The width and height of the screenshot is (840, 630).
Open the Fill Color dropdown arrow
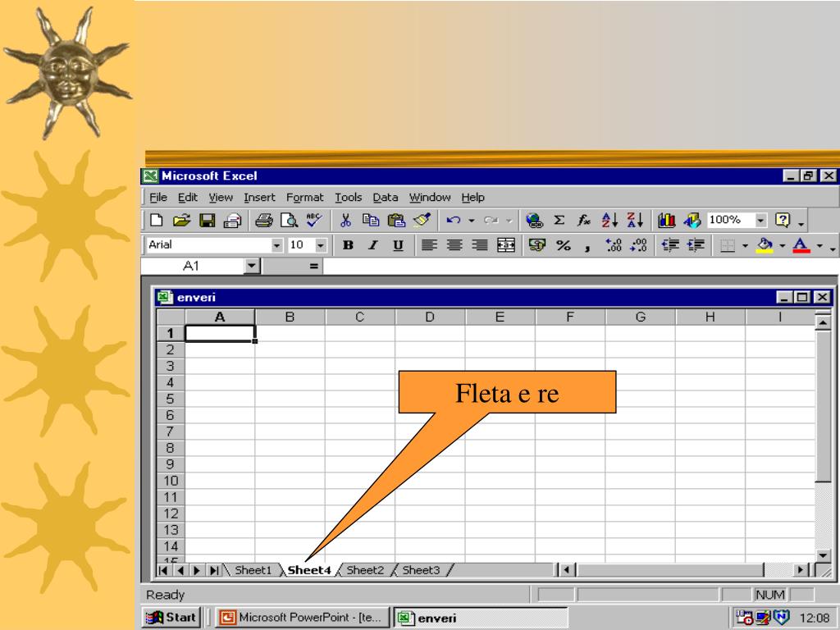click(x=782, y=246)
